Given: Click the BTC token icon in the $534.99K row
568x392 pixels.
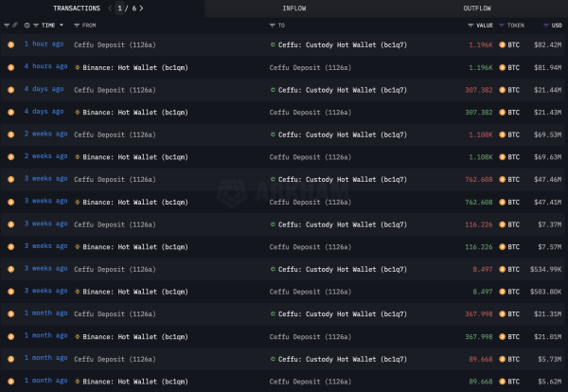Looking at the screenshot, I should pyautogui.click(x=503, y=269).
